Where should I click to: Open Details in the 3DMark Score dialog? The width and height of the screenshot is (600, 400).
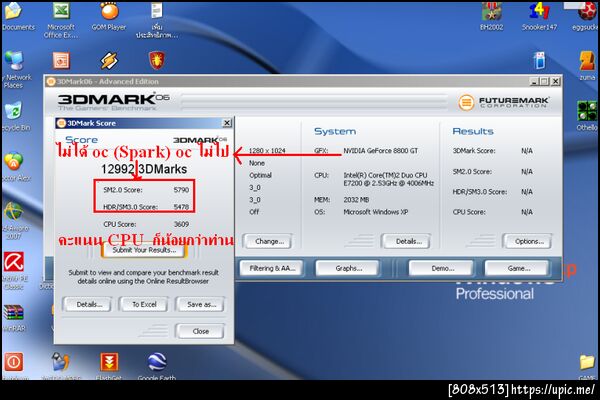pos(89,304)
